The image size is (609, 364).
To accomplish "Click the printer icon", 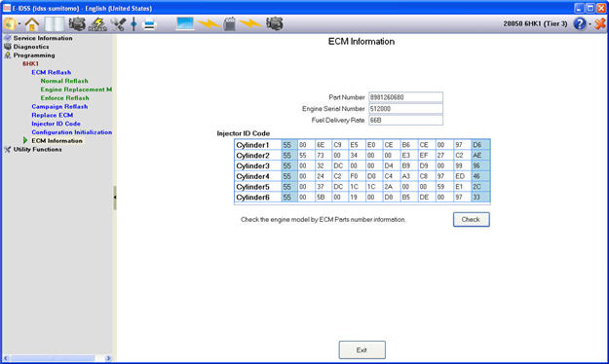I will (149, 24).
